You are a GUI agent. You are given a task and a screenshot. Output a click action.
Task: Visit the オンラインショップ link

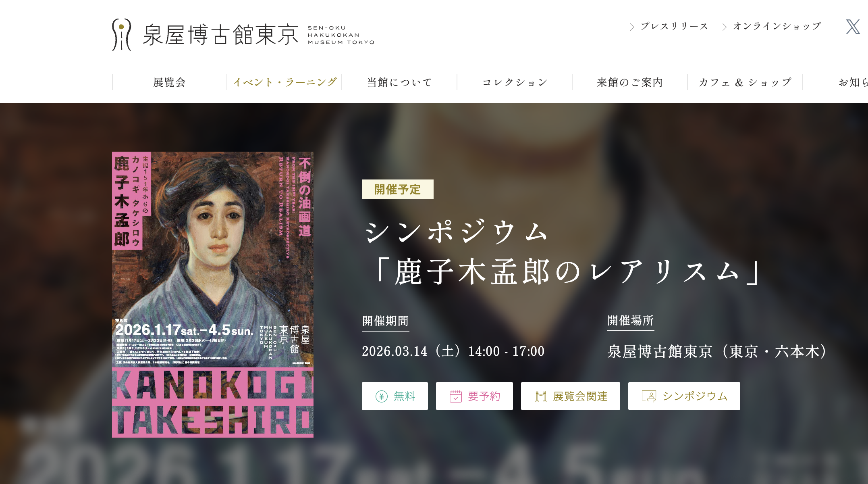click(x=777, y=26)
